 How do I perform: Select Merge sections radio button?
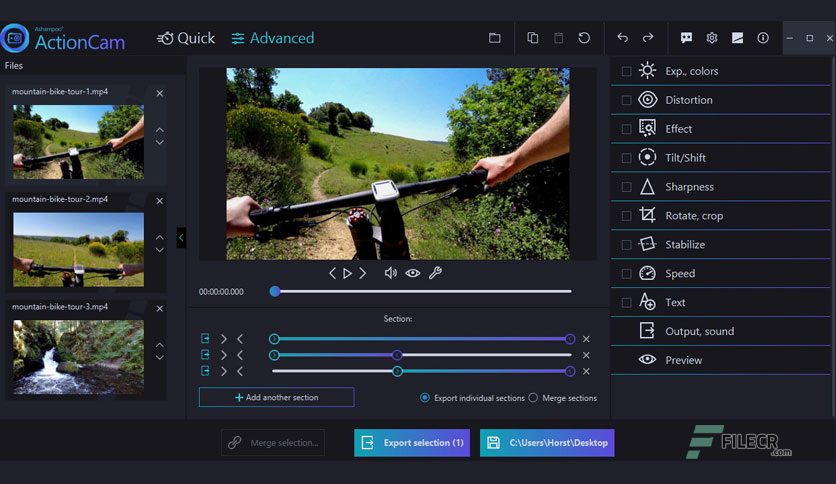pos(533,398)
